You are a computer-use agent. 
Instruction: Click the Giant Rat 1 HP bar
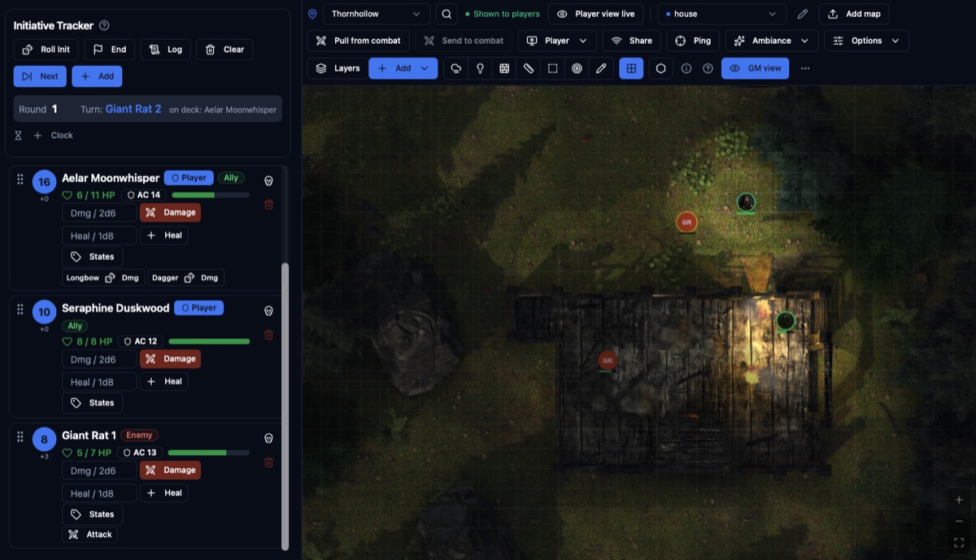(208, 453)
